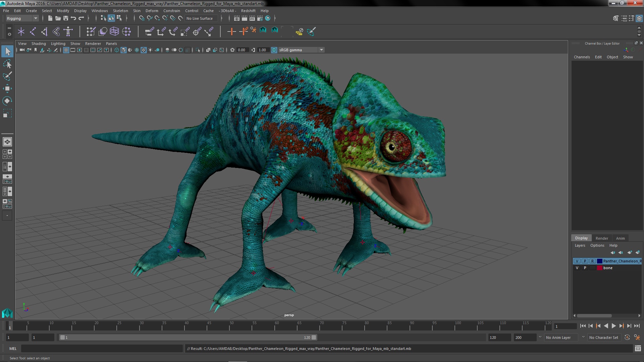The width and height of the screenshot is (644, 362).
Task: Open the Render Settings clapper-gear icon
Action: (260, 18)
